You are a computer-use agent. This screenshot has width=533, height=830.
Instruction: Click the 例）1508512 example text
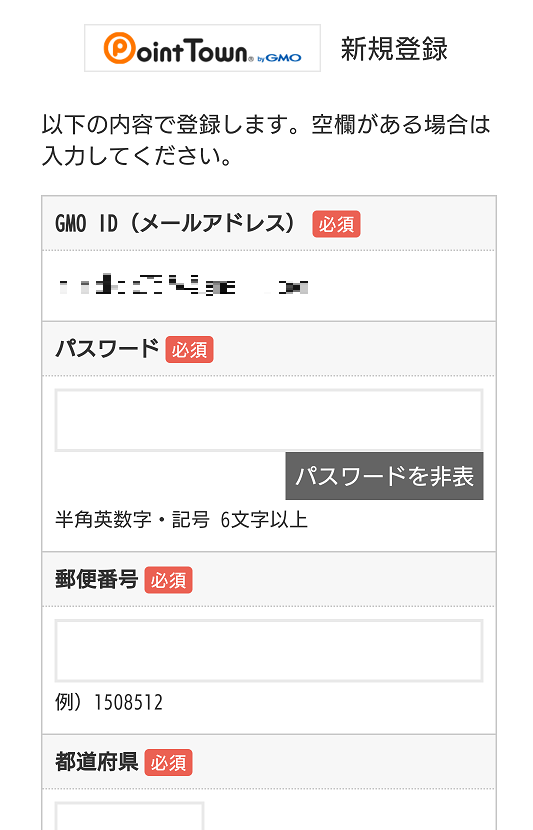click(109, 702)
